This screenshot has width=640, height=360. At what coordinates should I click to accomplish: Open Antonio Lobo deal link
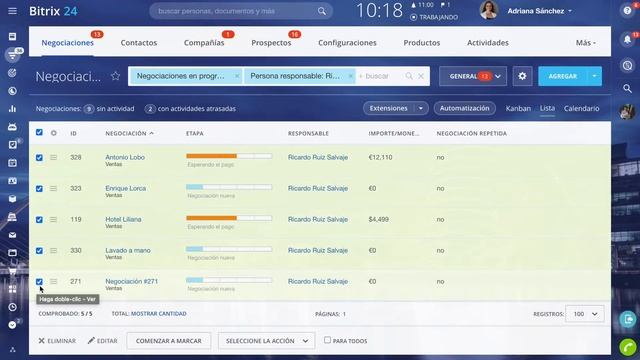click(x=125, y=157)
